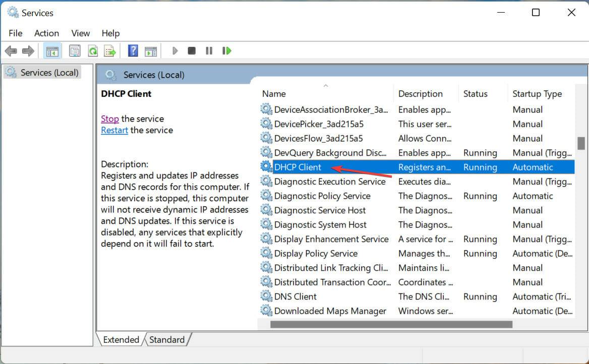Switch to the Extended tab

121,340
